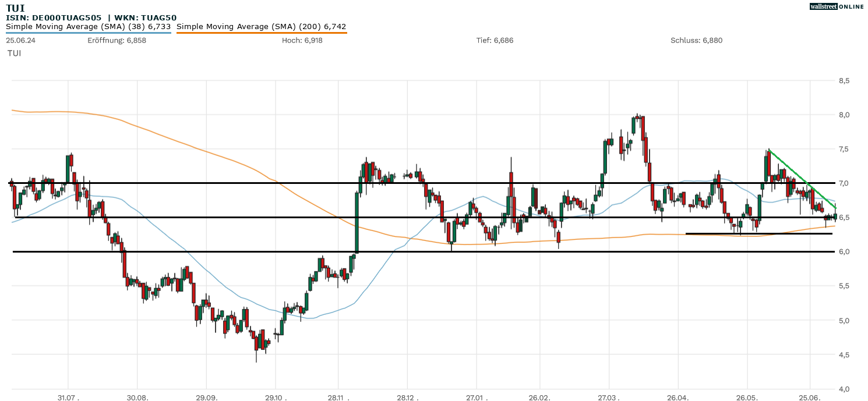Click the Tief: 6,686 value
868x401 pixels.
pyautogui.click(x=495, y=40)
